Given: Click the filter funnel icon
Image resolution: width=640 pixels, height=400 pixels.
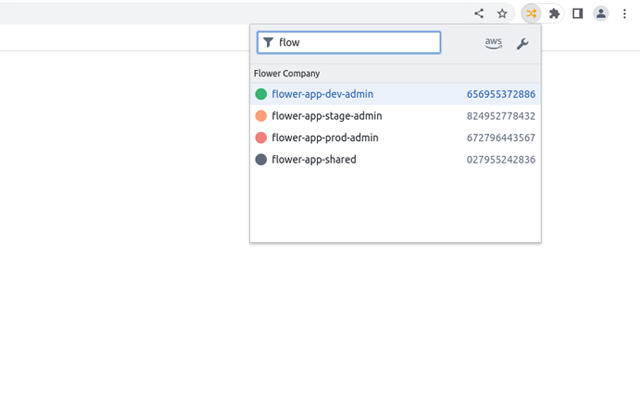Looking at the screenshot, I should tap(268, 42).
